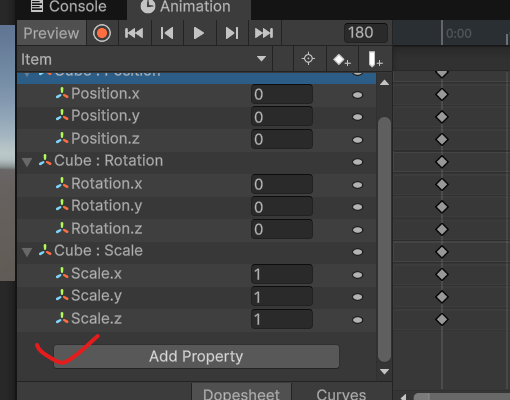Toggle the Preview mode button
510x400 pixels.
pos(51,33)
